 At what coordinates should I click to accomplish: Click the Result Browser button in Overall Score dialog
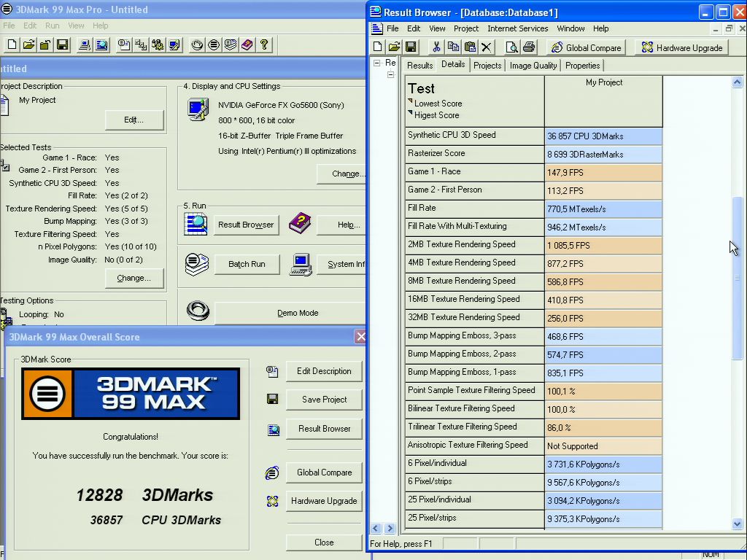tap(325, 429)
